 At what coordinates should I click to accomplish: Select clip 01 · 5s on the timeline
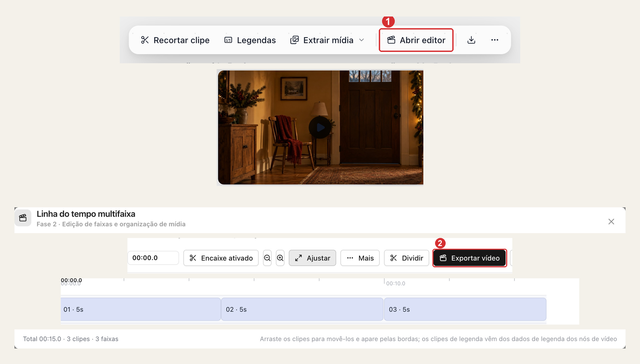pyautogui.click(x=141, y=309)
